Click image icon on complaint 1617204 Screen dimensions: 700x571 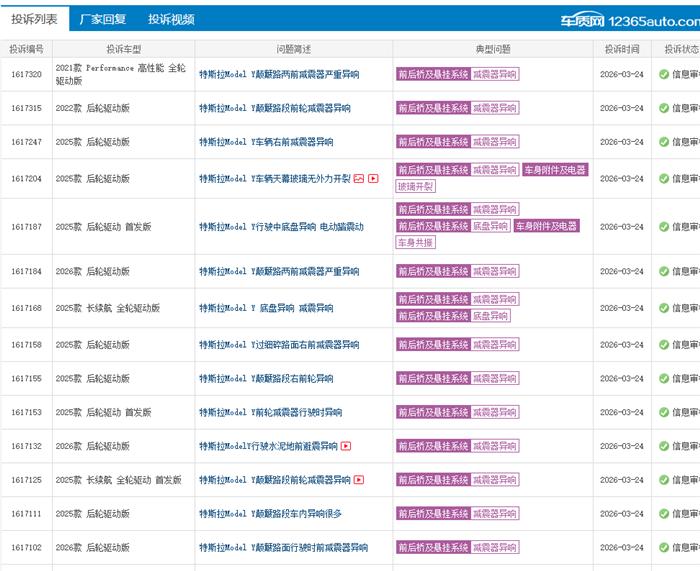(359, 179)
